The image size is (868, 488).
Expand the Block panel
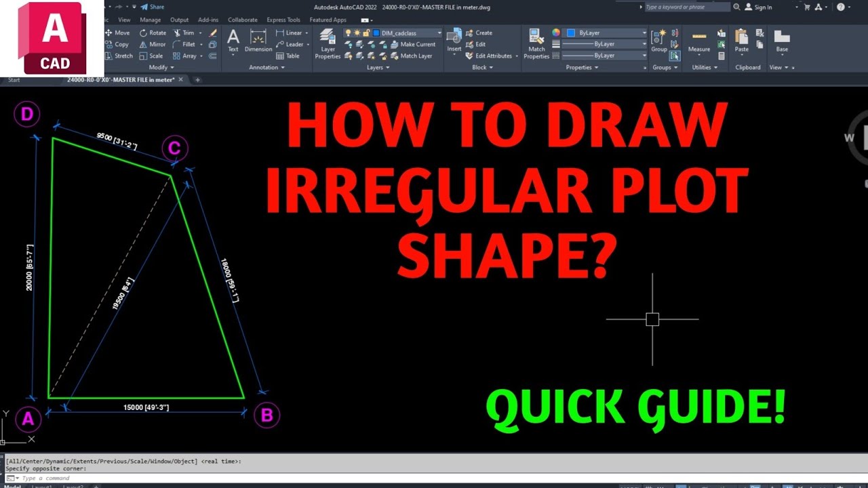(x=482, y=67)
